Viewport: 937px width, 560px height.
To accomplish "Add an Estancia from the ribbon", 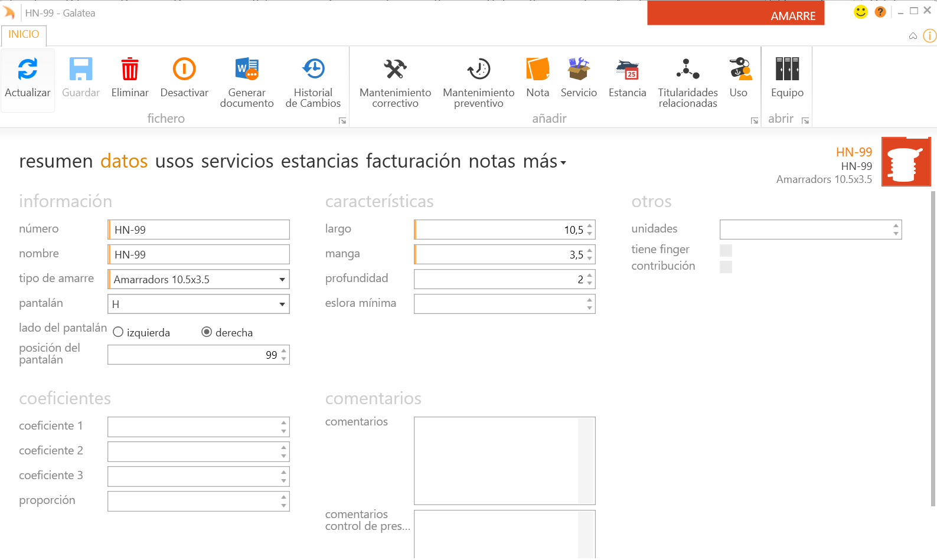I will (627, 70).
